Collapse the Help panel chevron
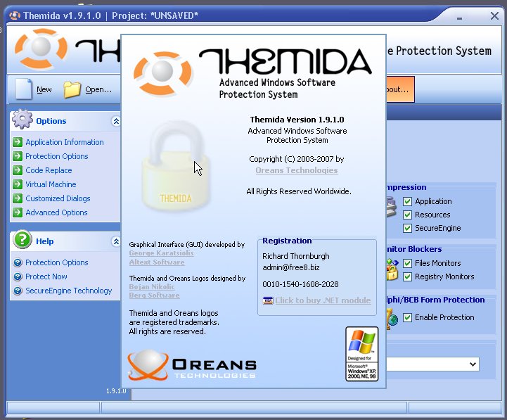 tap(116, 241)
